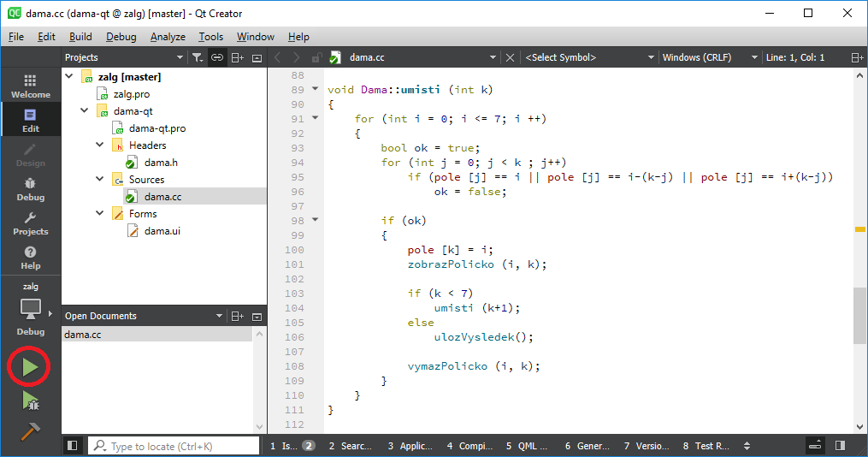The image size is (868, 457).
Task: Open Help mode in sidebar
Action: pyautogui.click(x=31, y=258)
